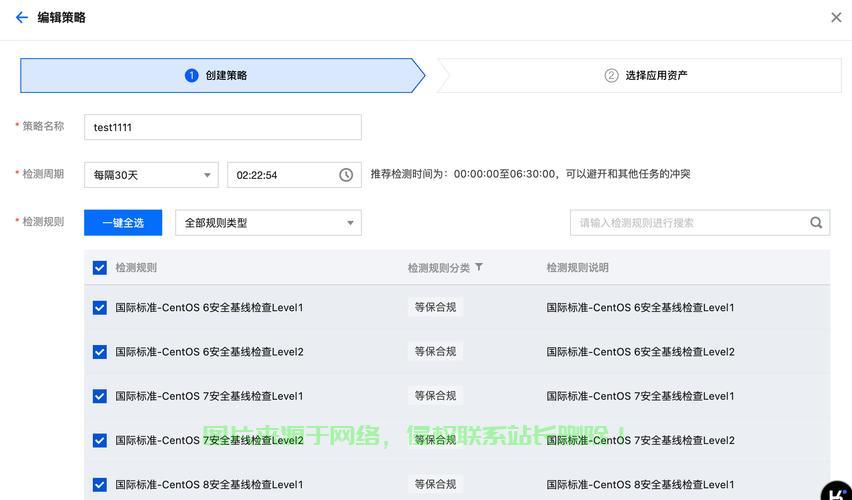Image resolution: width=852 pixels, height=500 pixels.
Task: Click the 策略名称 input containing test1111
Action: 223,127
